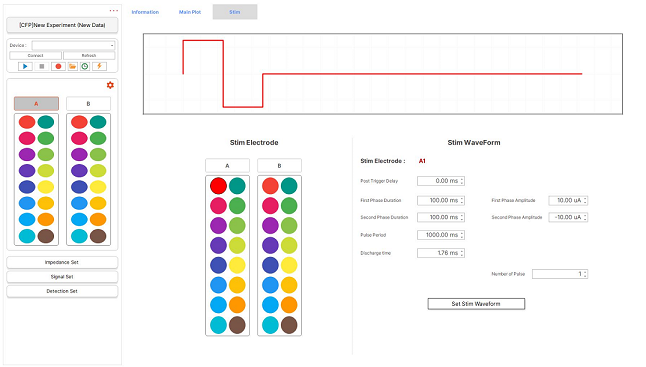Select group B toggle in left panel
This screenshot has width=646, height=367.
(x=88, y=104)
